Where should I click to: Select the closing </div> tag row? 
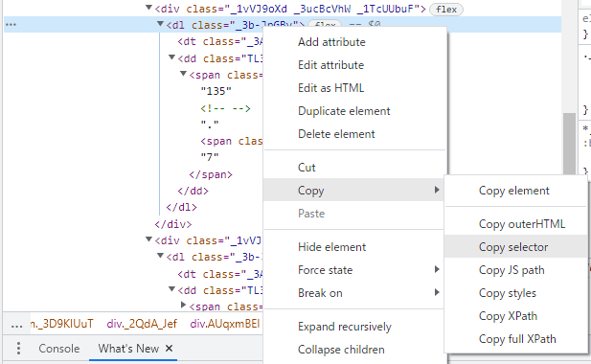[x=173, y=224]
